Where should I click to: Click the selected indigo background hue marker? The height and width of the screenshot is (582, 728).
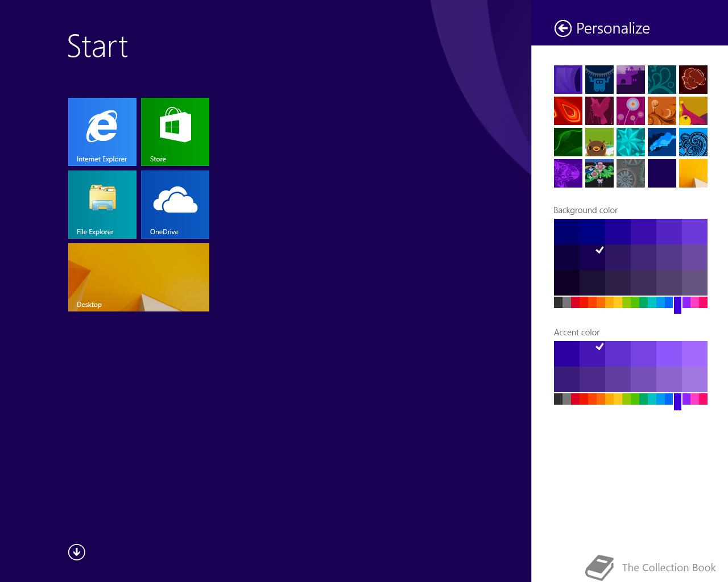tap(677, 305)
